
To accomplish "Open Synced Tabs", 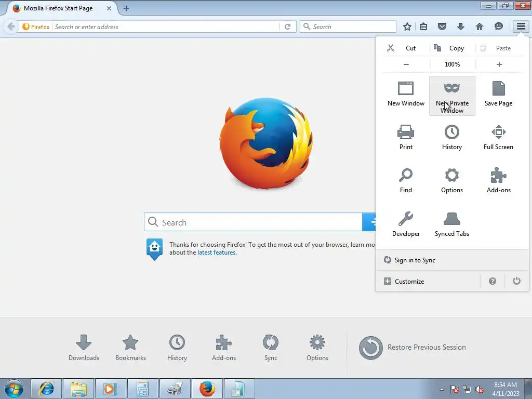I will pos(452,224).
